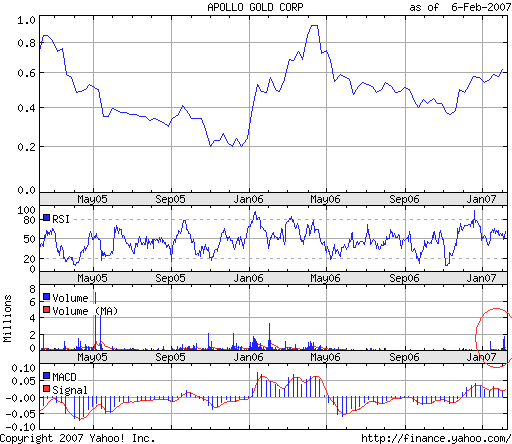Click 'Sep06' under the Volume chart
Screen dimensions: 512x444
coord(404,357)
